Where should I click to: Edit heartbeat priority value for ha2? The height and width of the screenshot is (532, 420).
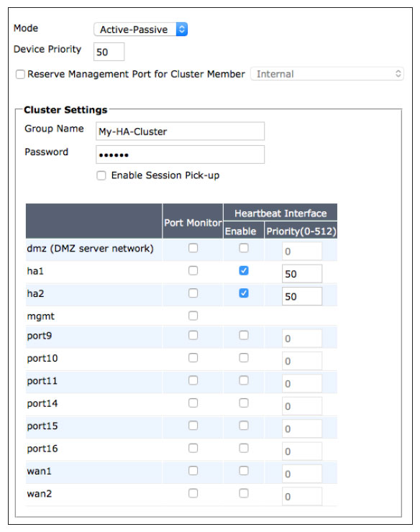click(302, 296)
